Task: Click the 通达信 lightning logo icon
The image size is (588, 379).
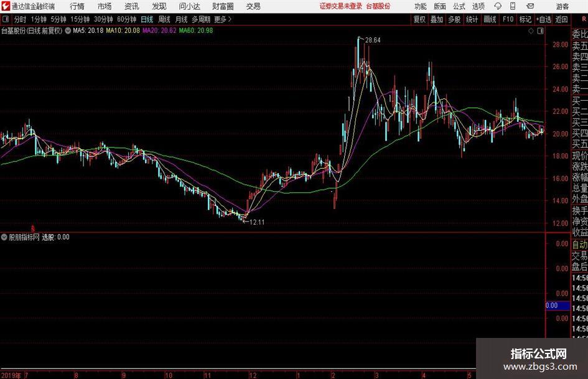Action: 6,6
